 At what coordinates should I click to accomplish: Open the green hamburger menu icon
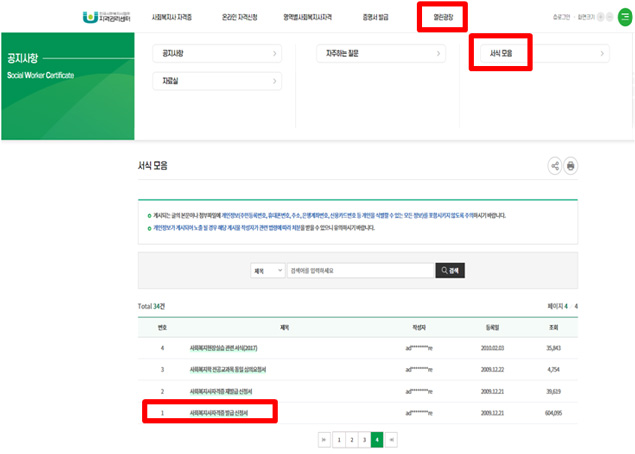tap(624, 18)
